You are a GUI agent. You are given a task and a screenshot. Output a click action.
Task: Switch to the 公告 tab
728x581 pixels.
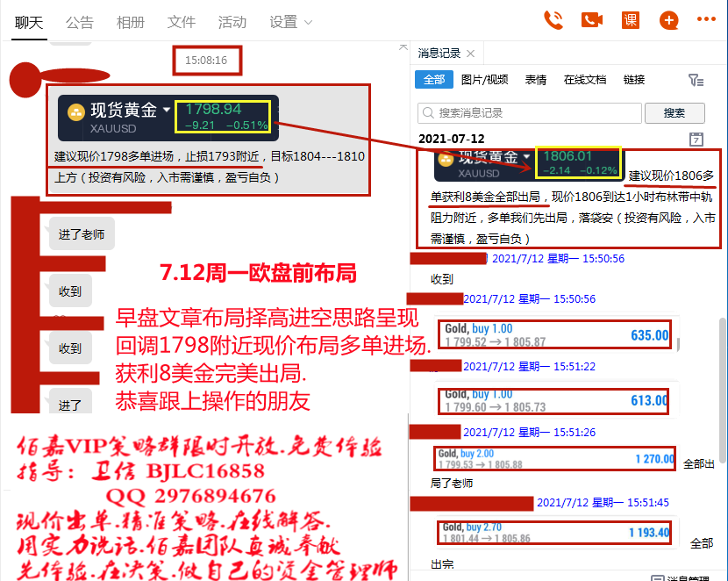pyautogui.click(x=79, y=22)
